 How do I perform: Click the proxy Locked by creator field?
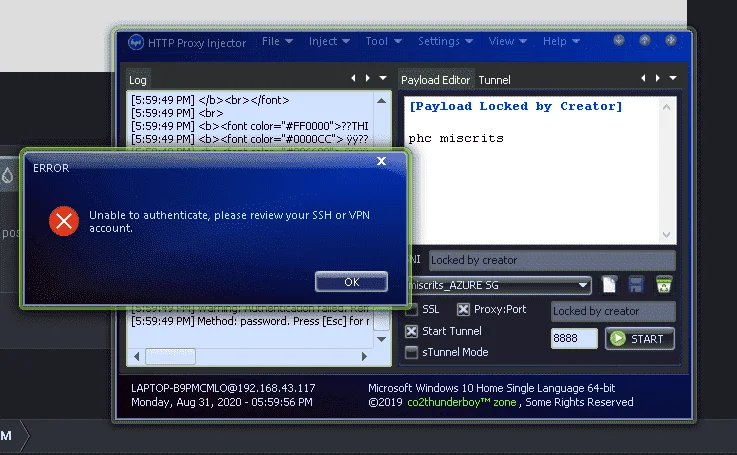pyautogui.click(x=613, y=311)
